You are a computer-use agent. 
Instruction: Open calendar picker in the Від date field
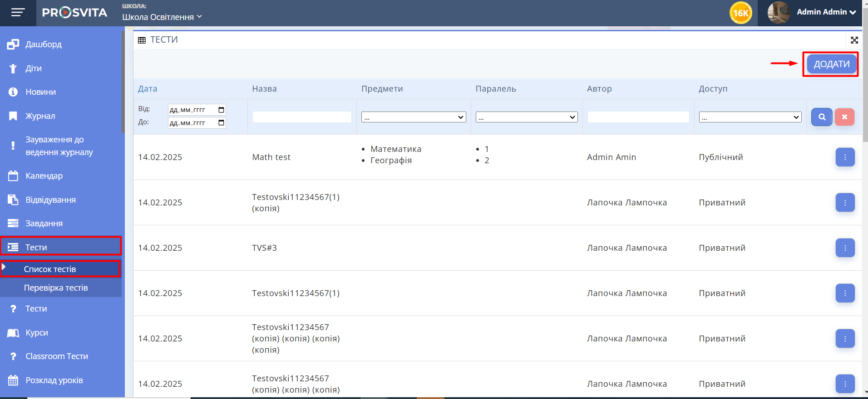pyautogui.click(x=221, y=110)
